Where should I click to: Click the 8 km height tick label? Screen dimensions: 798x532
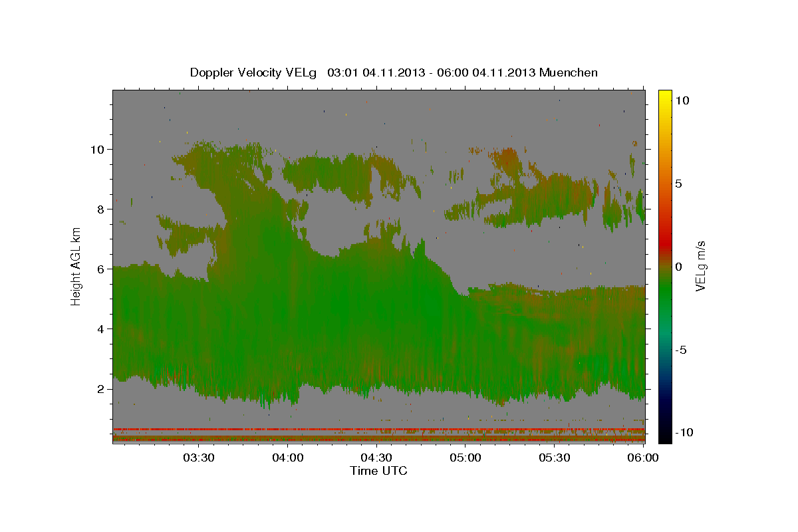[x=102, y=209]
